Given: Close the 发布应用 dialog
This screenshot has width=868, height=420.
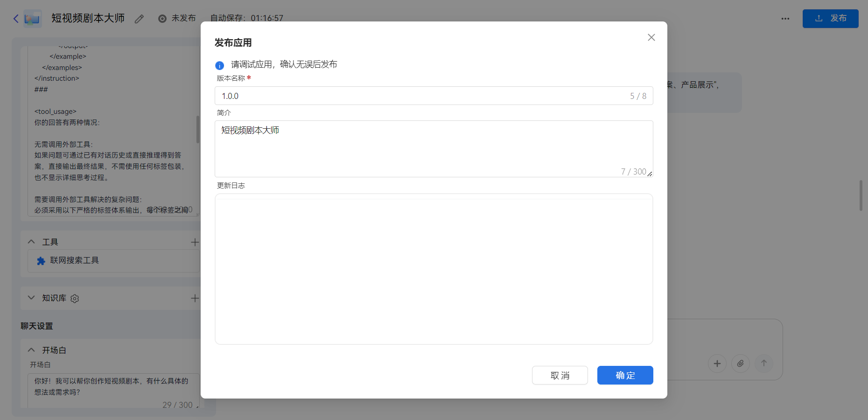Looking at the screenshot, I should [x=651, y=37].
